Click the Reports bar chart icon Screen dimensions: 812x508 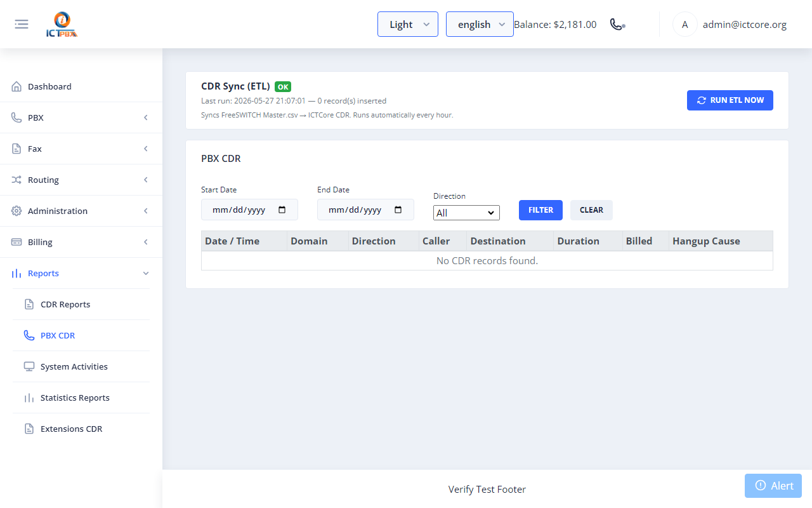click(x=16, y=273)
